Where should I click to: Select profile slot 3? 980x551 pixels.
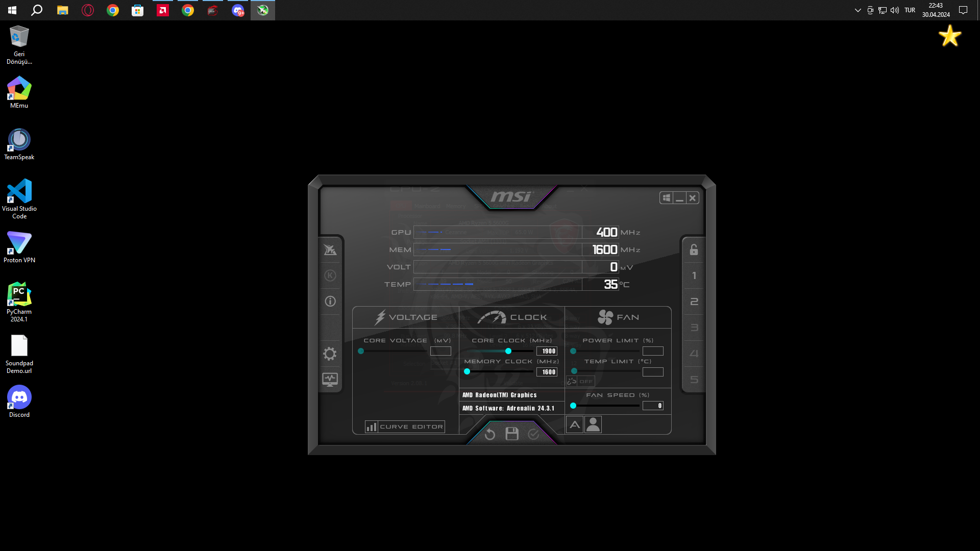click(694, 328)
